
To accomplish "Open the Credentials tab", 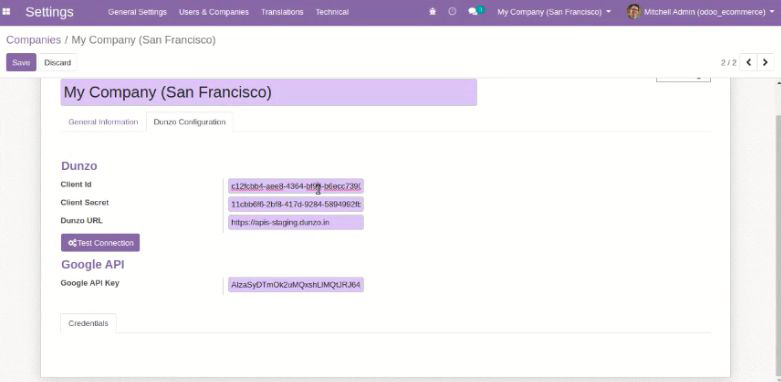I will tap(88, 323).
